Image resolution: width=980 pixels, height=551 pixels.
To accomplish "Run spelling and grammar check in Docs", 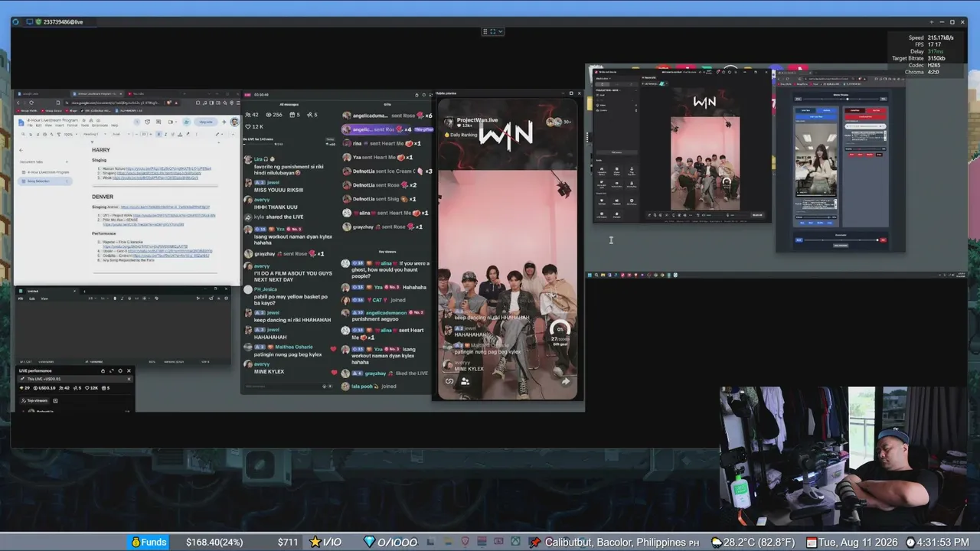I will tap(51, 135).
